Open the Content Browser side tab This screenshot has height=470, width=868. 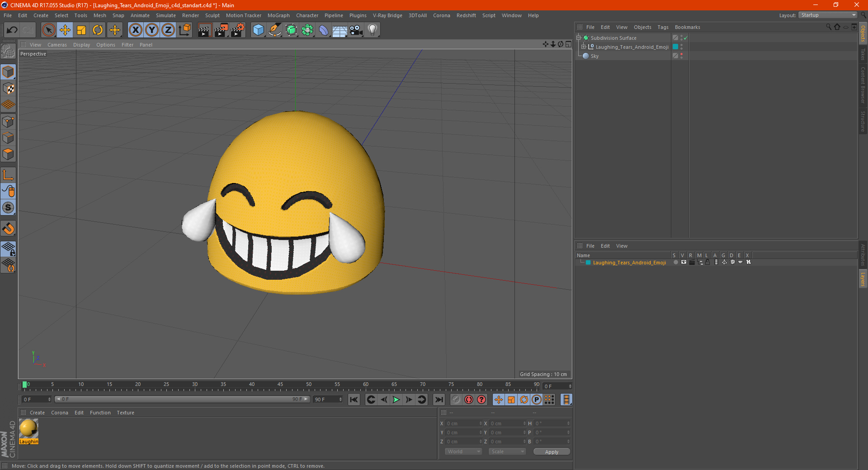click(x=863, y=85)
